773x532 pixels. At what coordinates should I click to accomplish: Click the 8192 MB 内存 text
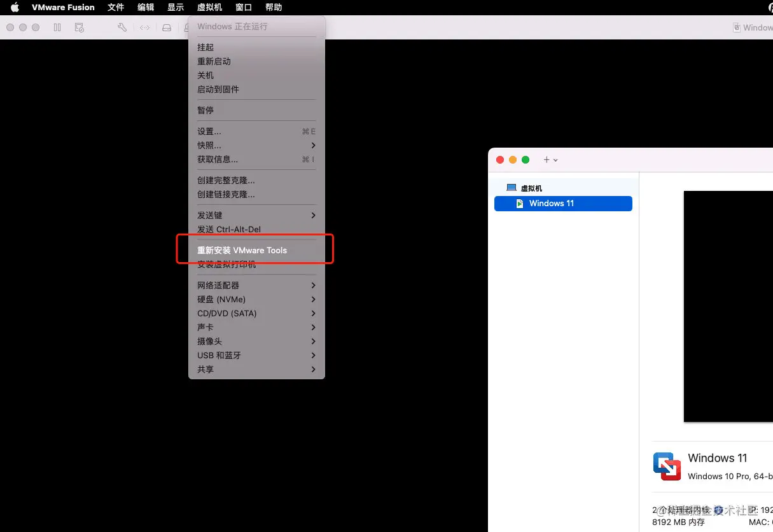678,522
